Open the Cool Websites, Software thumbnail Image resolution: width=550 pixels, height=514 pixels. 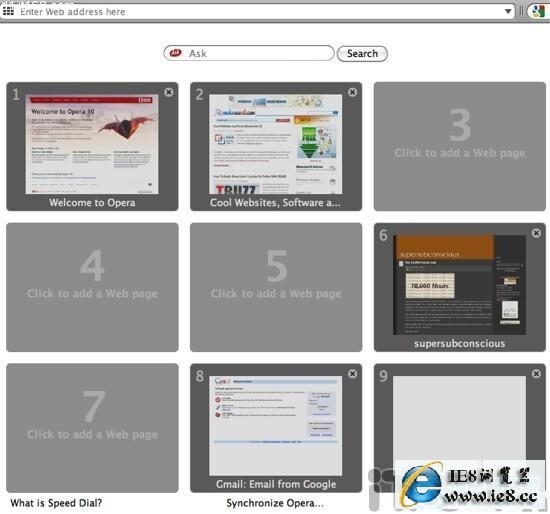(x=276, y=144)
